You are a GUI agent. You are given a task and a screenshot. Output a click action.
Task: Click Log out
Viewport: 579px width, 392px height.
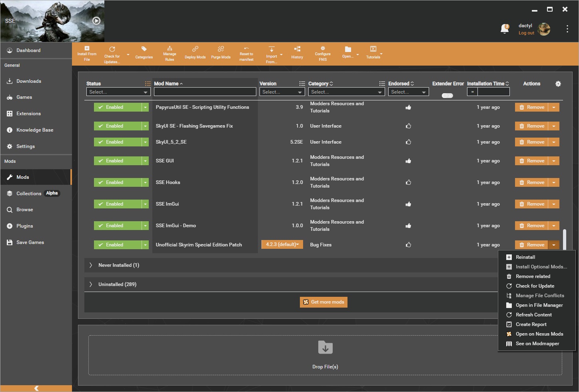click(526, 33)
